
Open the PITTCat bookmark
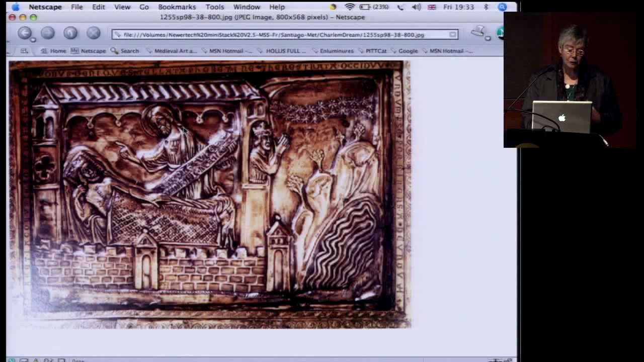pos(372,51)
